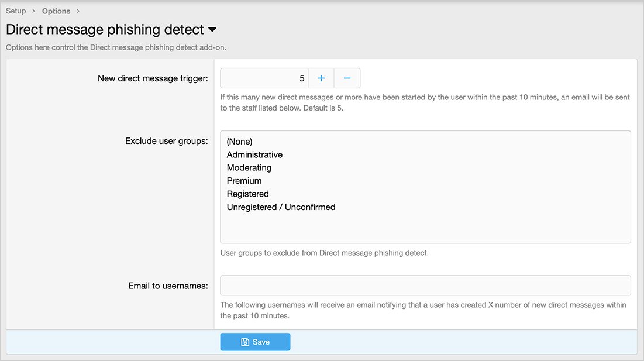Pick Premium user group option
Viewport: 644px width, 361px height.
click(x=244, y=181)
